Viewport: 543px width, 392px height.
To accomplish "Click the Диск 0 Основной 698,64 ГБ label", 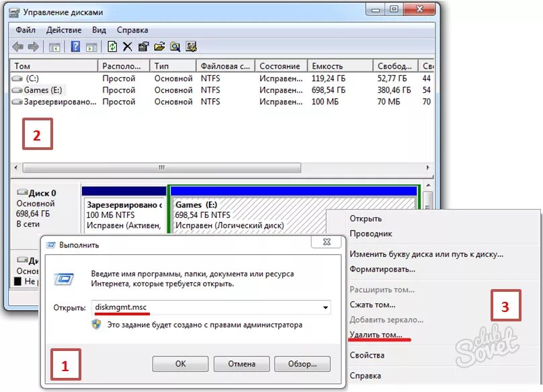I will [x=36, y=208].
